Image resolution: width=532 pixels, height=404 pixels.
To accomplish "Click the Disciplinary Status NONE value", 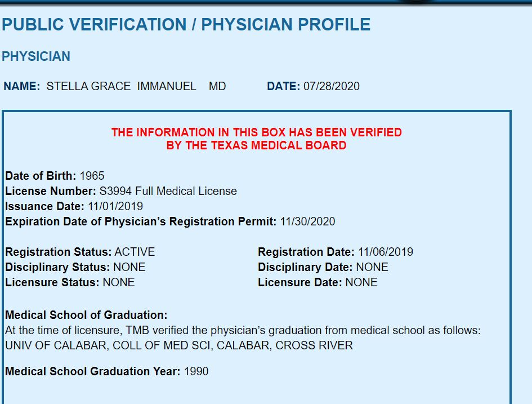I will (129, 267).
